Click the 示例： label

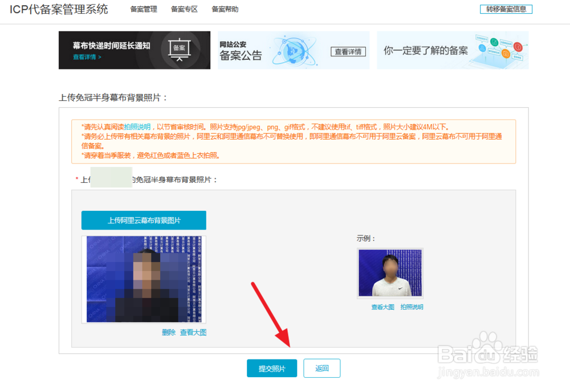tap(366, 238)
